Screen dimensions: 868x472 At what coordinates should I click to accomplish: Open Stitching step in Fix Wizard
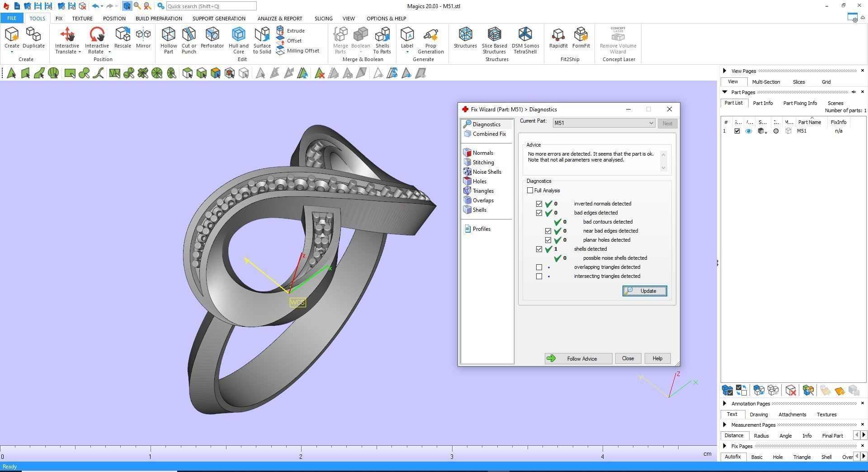click(479, 162)
